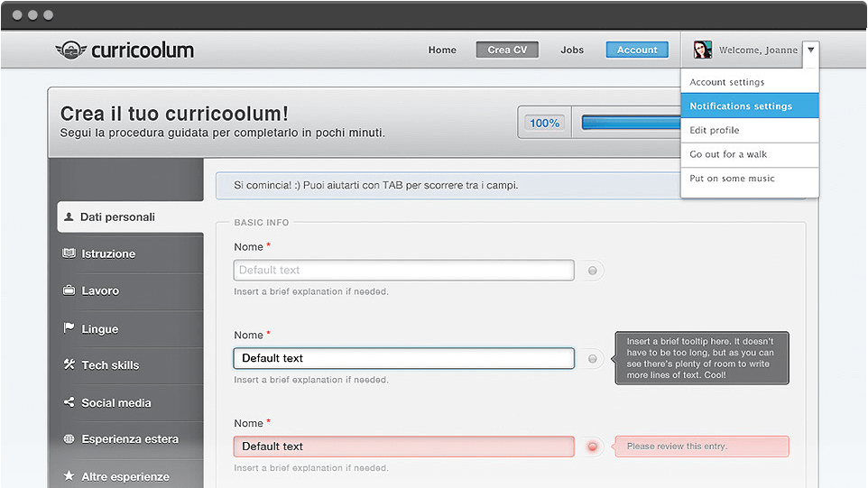Click the Account button in navbar

point(637,51)
